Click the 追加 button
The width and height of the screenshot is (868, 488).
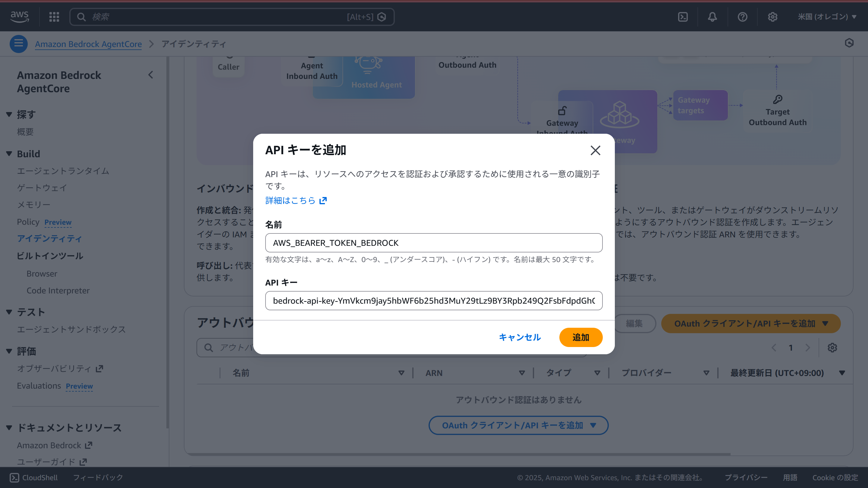(581, 337)
